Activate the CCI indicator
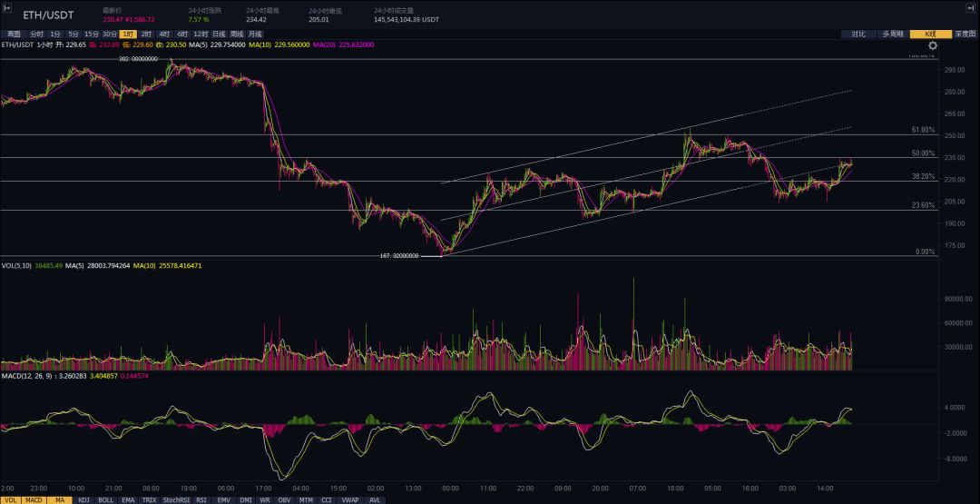980x504 pixels. coord(327,500)
